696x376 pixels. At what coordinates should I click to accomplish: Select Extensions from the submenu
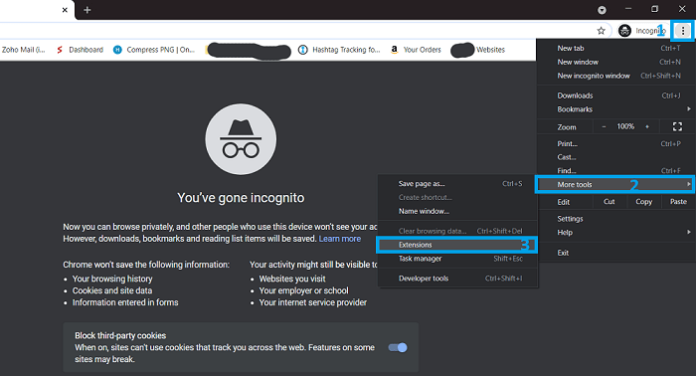point(457,245)
